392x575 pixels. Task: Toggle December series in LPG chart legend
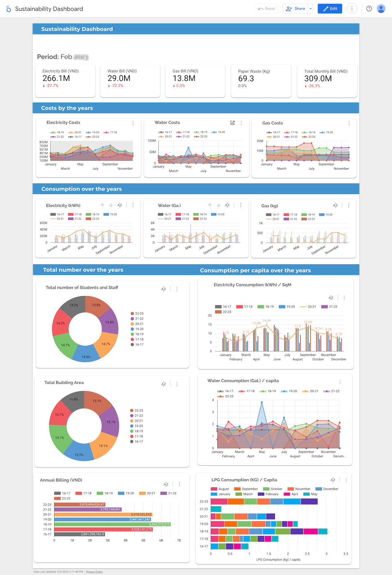[327, 489]
